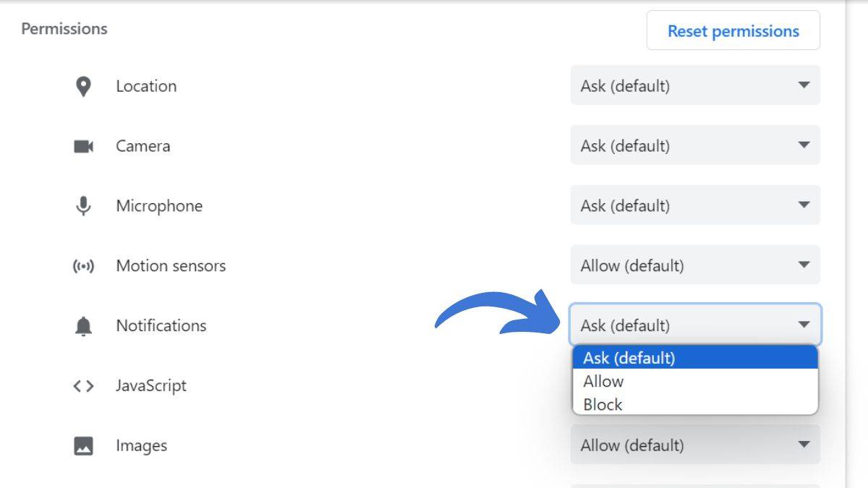Select the Ask (default) notifications option
The image size is (868, 488).
[629, 358]
